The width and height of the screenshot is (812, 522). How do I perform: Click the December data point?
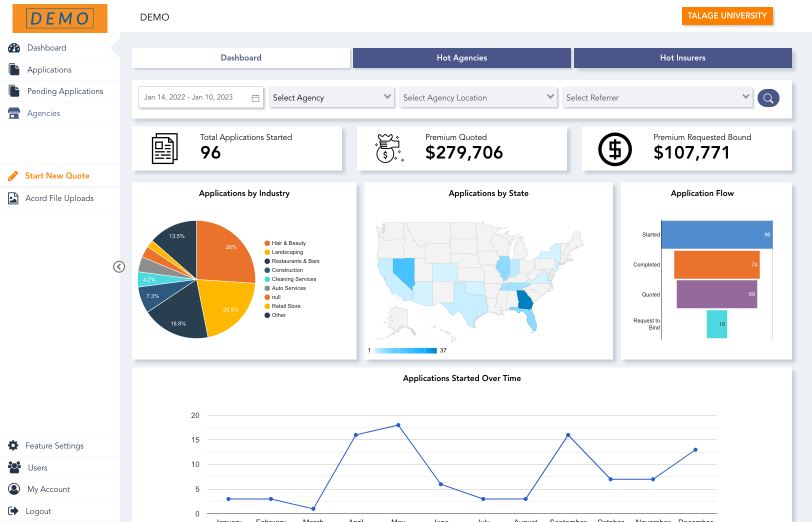tap(695, 449)
